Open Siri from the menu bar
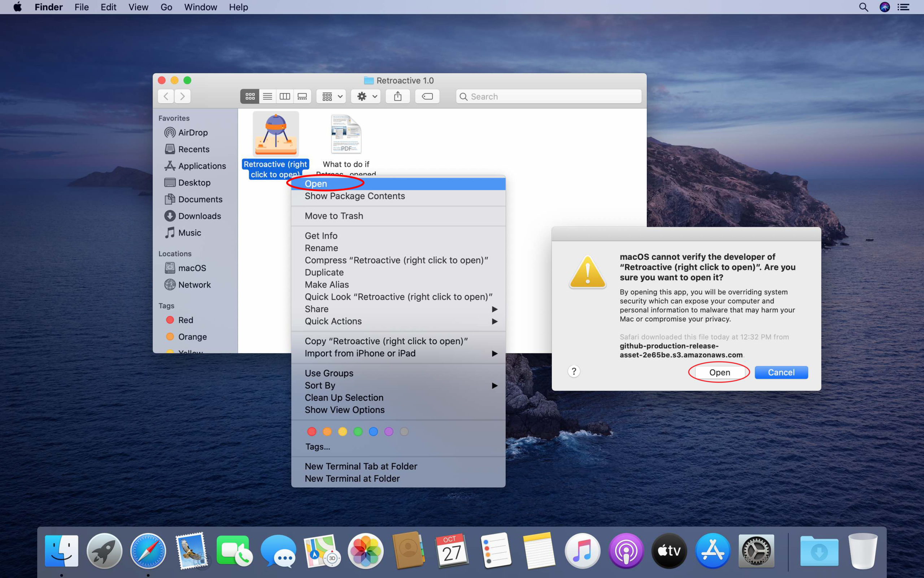 885,7
